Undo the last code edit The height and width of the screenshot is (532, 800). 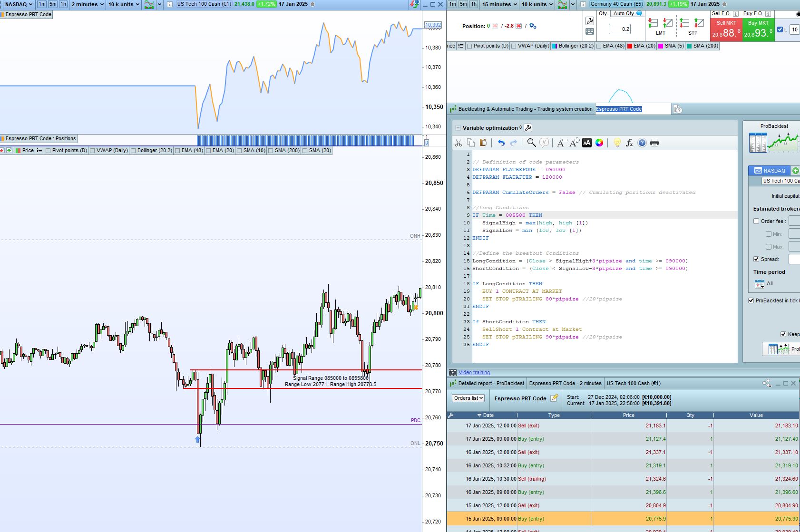501,143
